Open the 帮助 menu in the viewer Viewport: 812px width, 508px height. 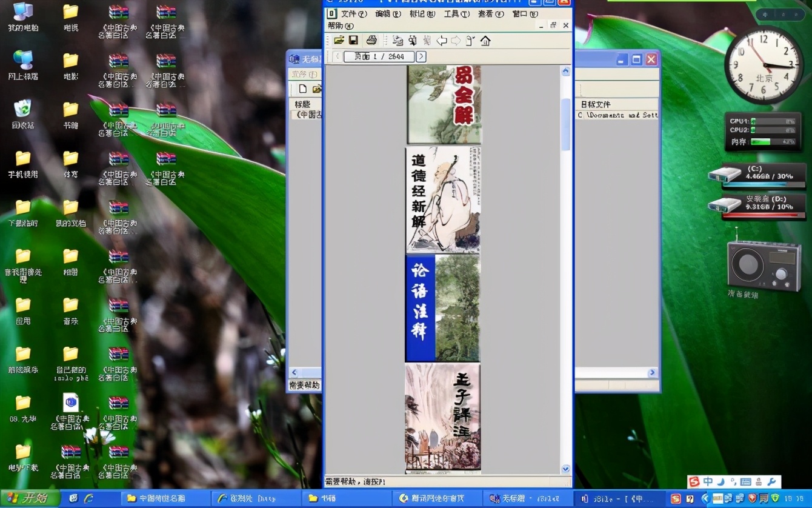coord(341,25)
